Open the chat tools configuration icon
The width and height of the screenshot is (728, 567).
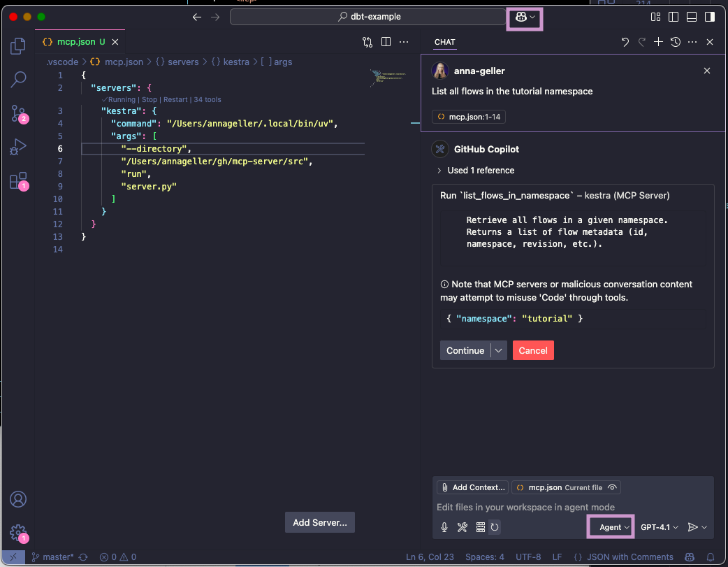tap(462, 527)
